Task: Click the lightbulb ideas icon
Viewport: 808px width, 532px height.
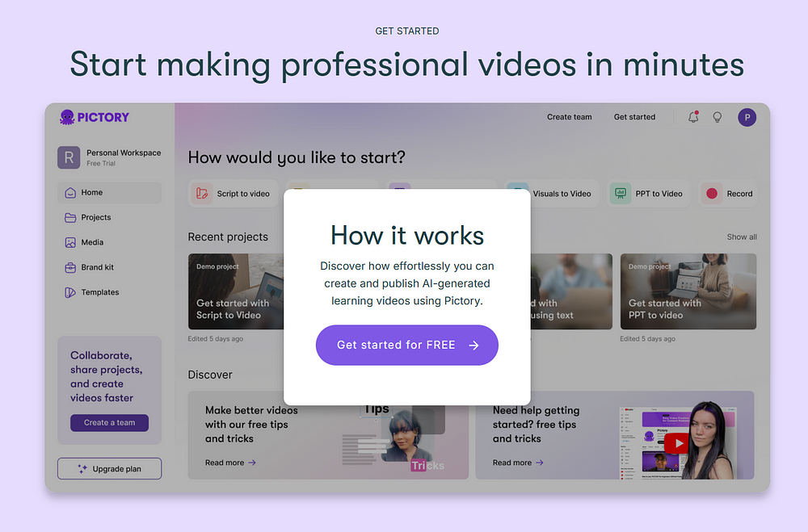Action: click(x=718, y=117)
